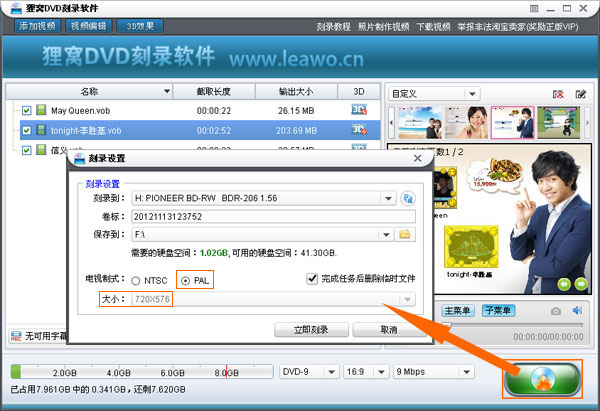
Task: Select 26.15 MB size cell
Action: pyautogui.click(x=296, y=111)
